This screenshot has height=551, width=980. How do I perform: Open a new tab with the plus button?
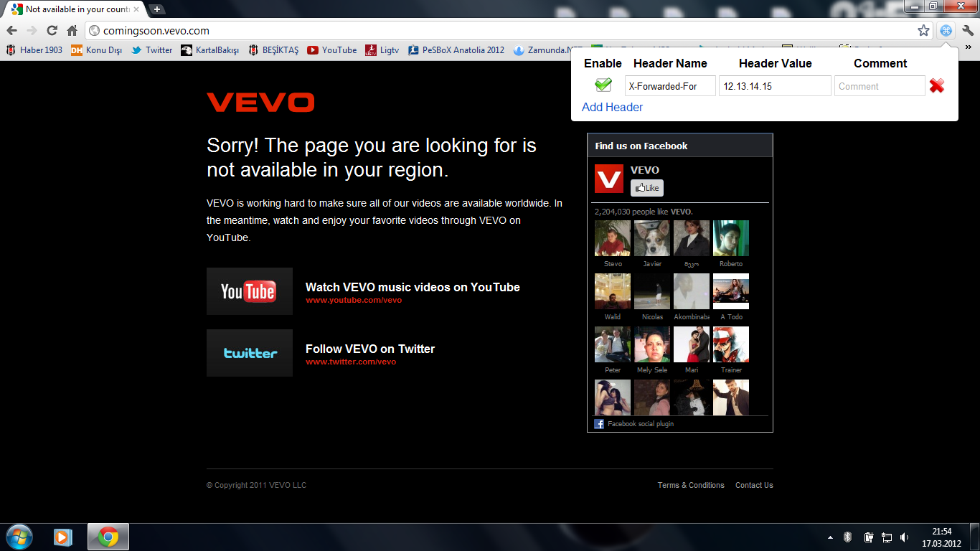(156, 9)
